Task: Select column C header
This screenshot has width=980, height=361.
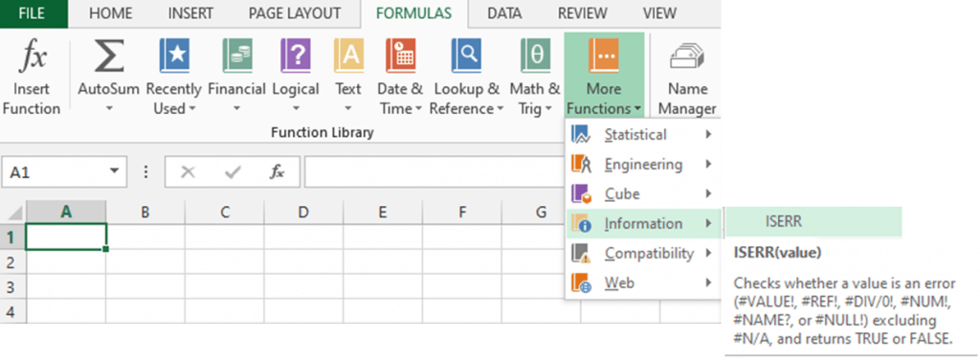Action: [x=224, y=212]
